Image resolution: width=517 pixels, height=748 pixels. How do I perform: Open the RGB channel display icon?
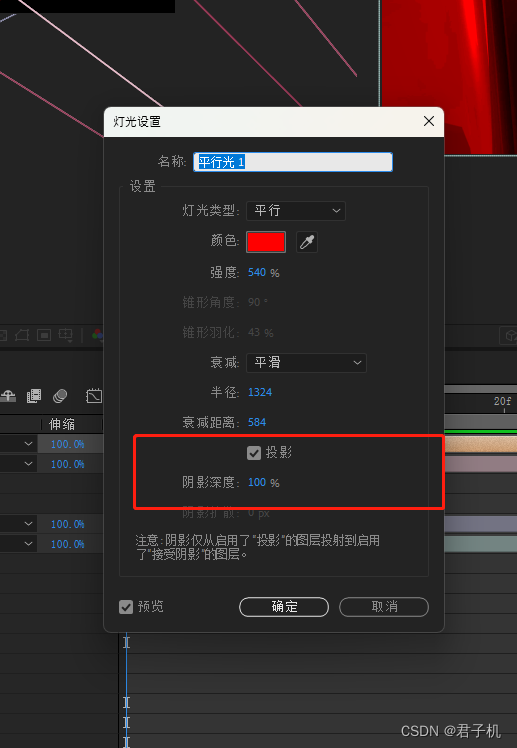pos(98,335)
